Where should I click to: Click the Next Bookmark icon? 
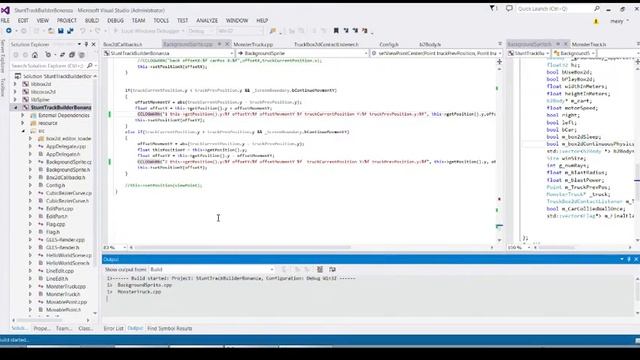pos(355,31)
